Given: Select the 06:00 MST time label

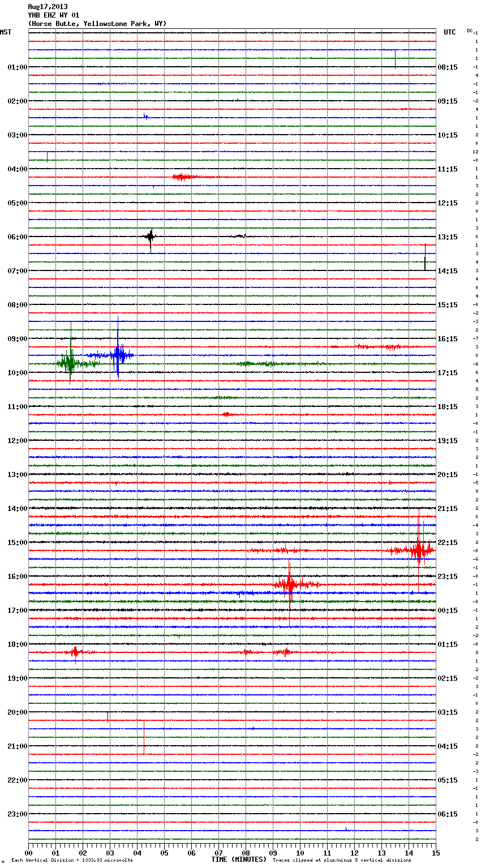Looking at the screenshot, I should coord(18,237).
